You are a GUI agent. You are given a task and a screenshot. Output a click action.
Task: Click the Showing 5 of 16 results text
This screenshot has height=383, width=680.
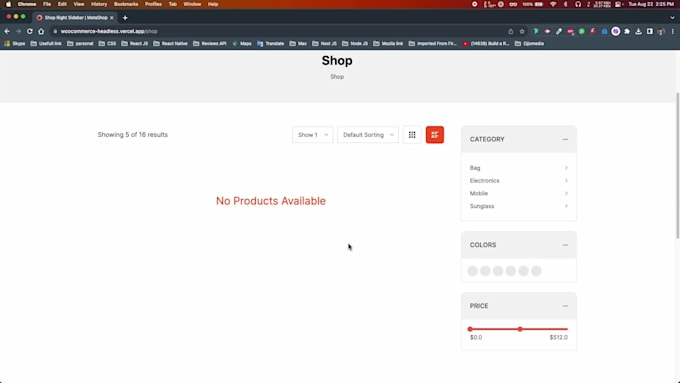pos(133,135)
